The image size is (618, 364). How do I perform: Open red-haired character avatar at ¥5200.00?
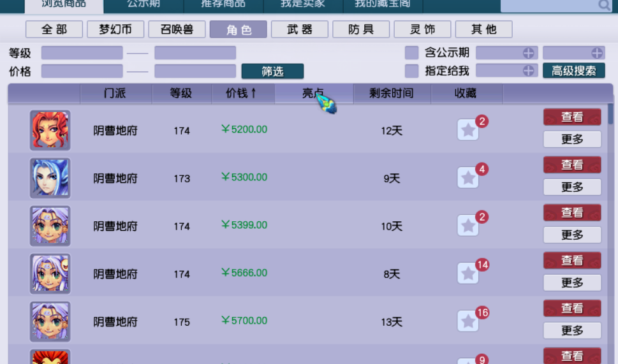pos(50,130)
